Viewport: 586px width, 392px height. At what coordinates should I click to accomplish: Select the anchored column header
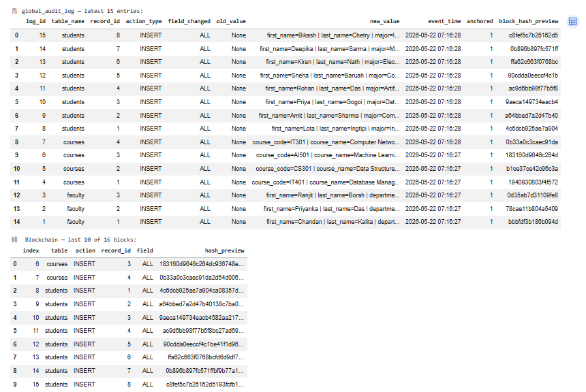click(x=480, y=21)
